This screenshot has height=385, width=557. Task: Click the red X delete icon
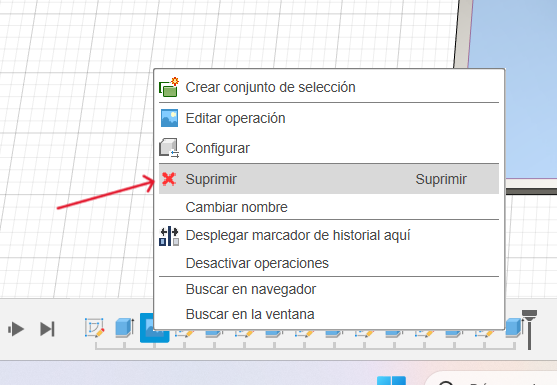[169, 179]
